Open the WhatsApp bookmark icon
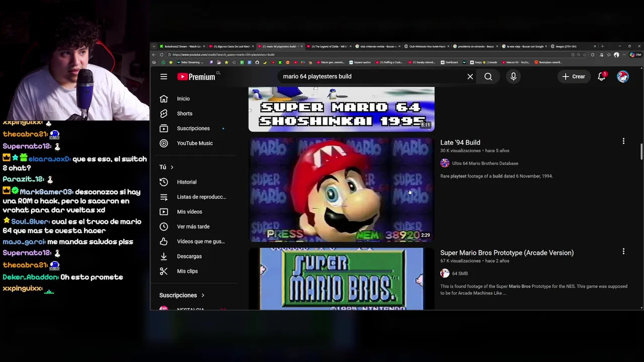 click(x=164, y=62)
